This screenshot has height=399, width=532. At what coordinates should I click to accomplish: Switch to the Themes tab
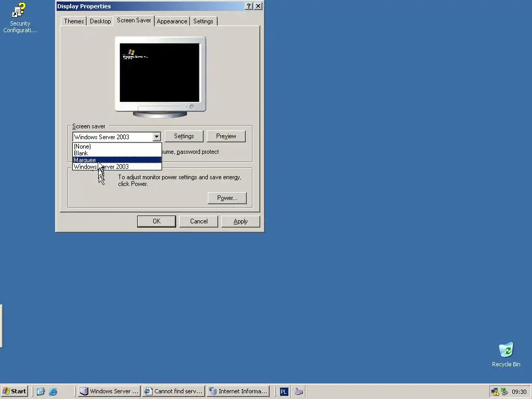click(x=74, y=21)
